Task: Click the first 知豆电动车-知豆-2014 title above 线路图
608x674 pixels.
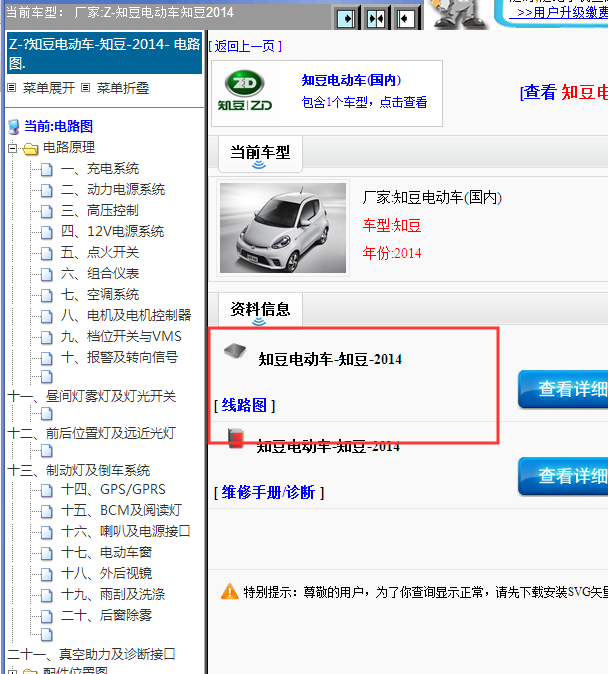Action: click(330, 359)
